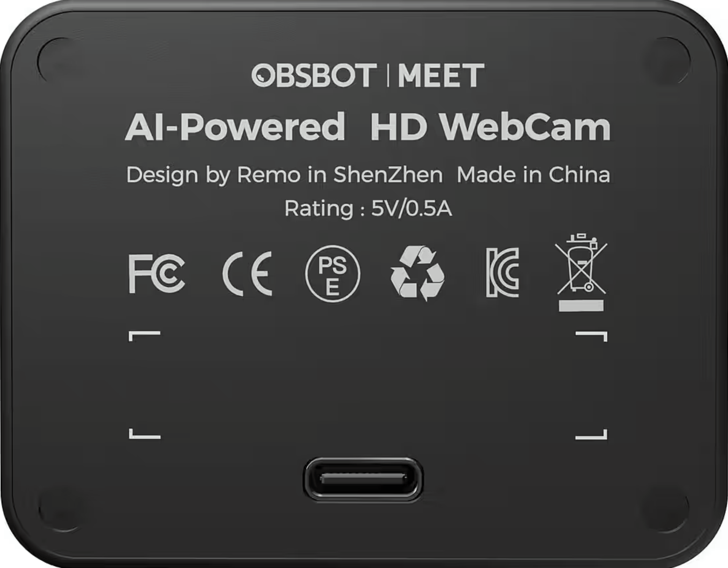This screenshot has width=728, height=568.
Task: Click the bottom-left label corner bracket
Action: pos(144,434)
